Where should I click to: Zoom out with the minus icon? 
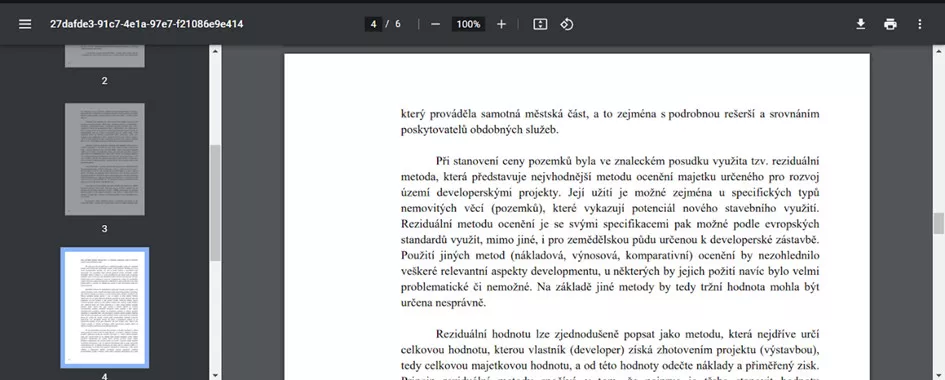pyautogui.click(x=436, y=24)
